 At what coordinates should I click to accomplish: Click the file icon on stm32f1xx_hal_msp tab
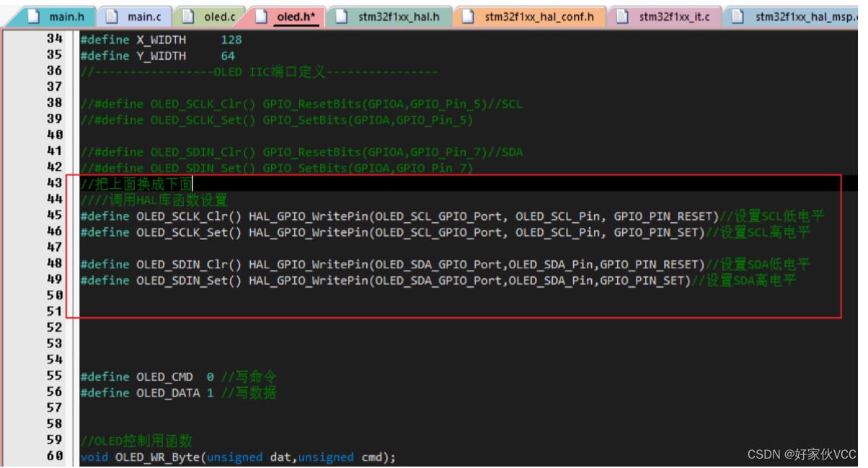(x=738, y=16)
